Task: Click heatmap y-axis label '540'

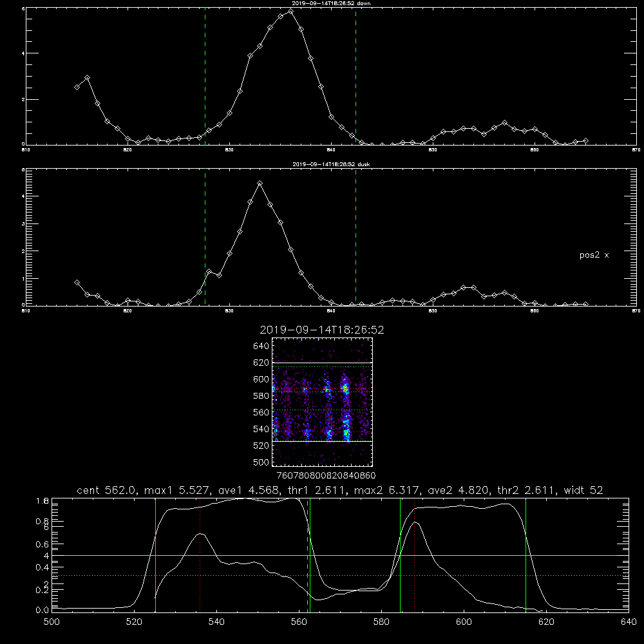Action: [x=261, y=429]
